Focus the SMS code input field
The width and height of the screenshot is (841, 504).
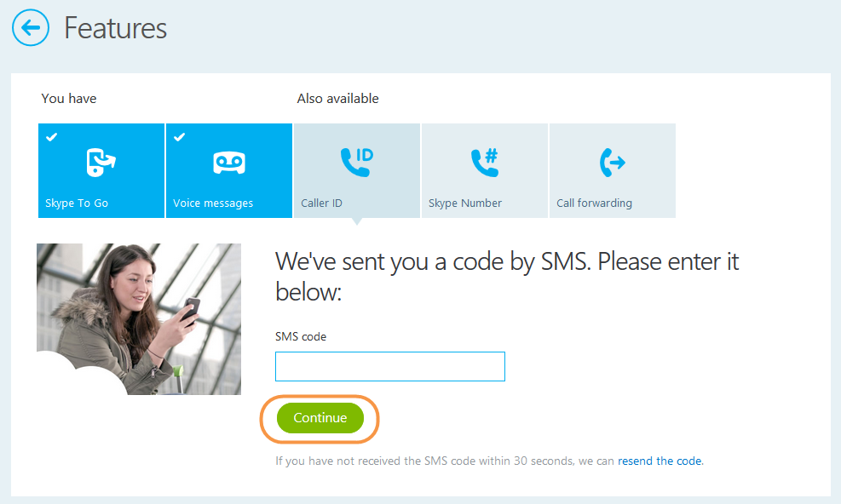tap(390, 366)
